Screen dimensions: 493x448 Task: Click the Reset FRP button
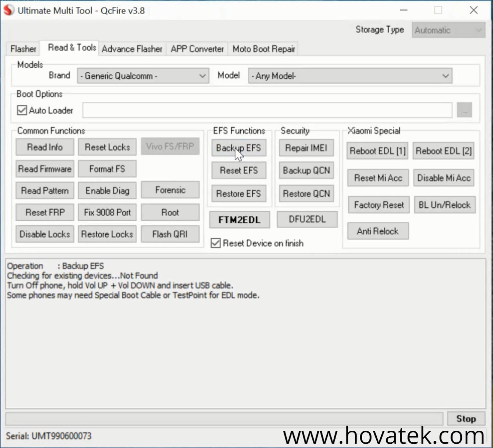point(45,212)
